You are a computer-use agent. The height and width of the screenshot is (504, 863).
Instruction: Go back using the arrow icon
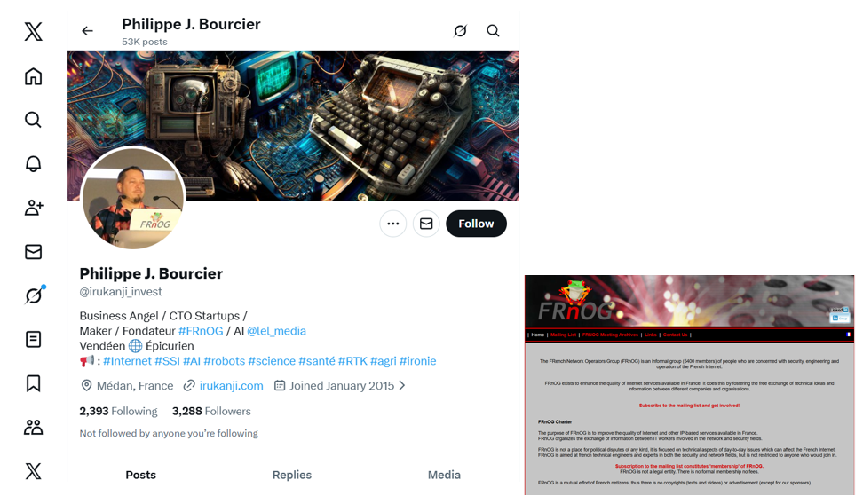[88, 31]
